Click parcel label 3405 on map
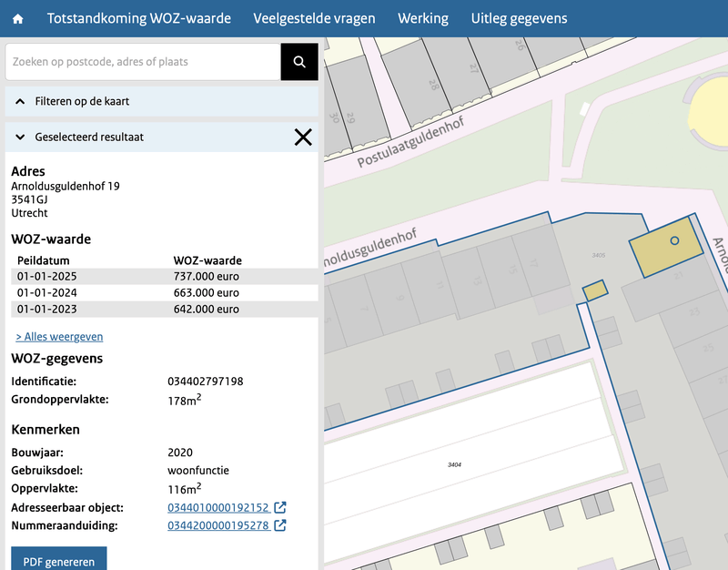 click(x=599, y=255)
